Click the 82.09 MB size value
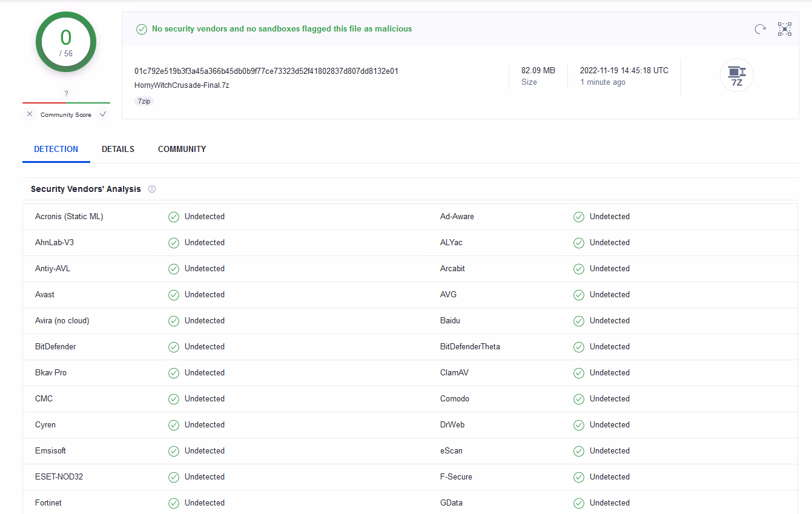 click(x=538, y=70)
